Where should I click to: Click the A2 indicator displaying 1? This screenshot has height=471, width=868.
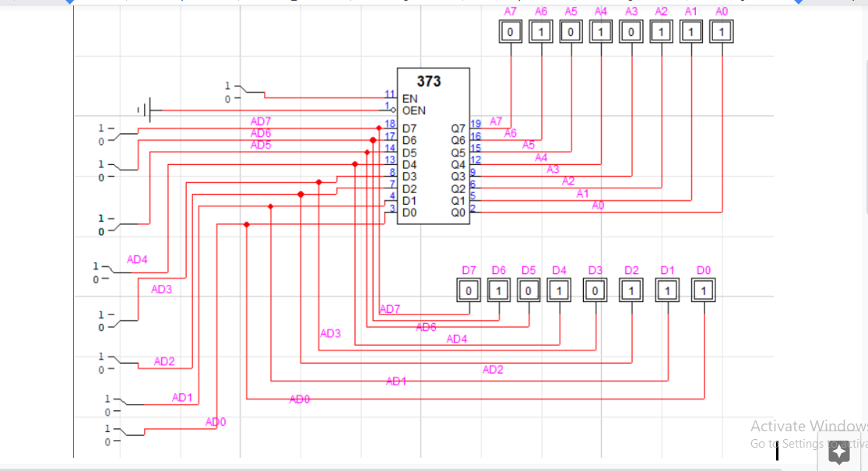point(660,31)
